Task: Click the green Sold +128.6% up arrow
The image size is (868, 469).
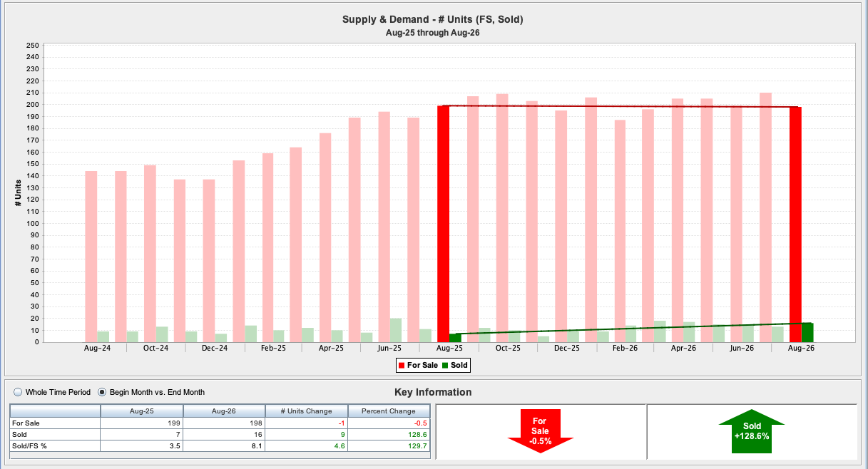Action: [752, 431]
